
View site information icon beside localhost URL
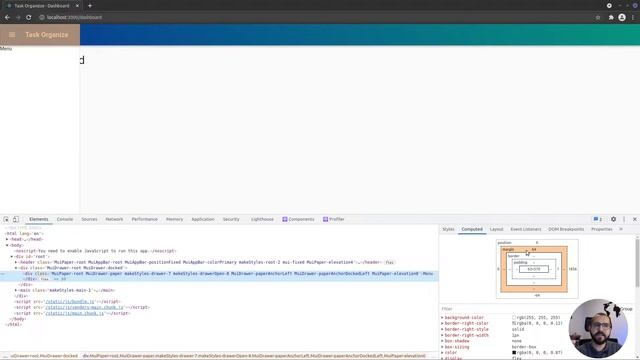point(42,18)
